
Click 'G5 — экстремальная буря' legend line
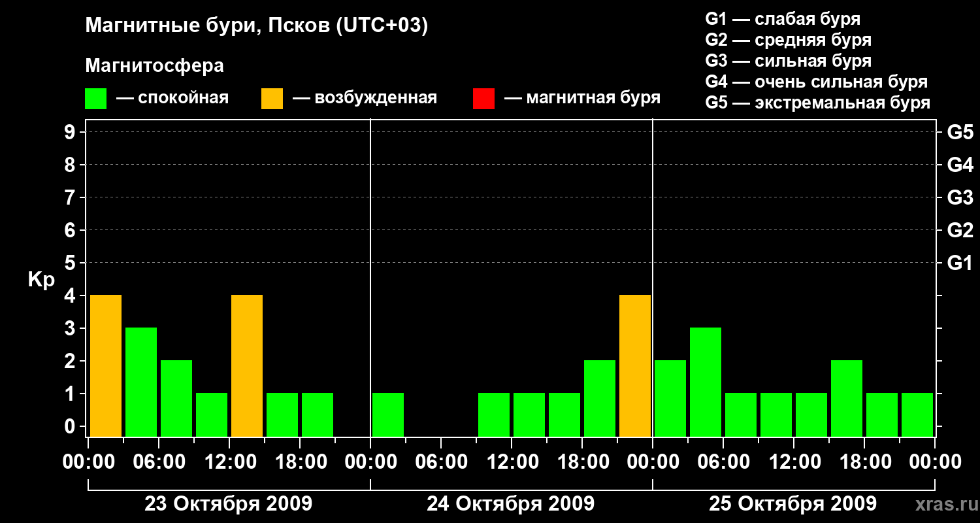[817, 103]
